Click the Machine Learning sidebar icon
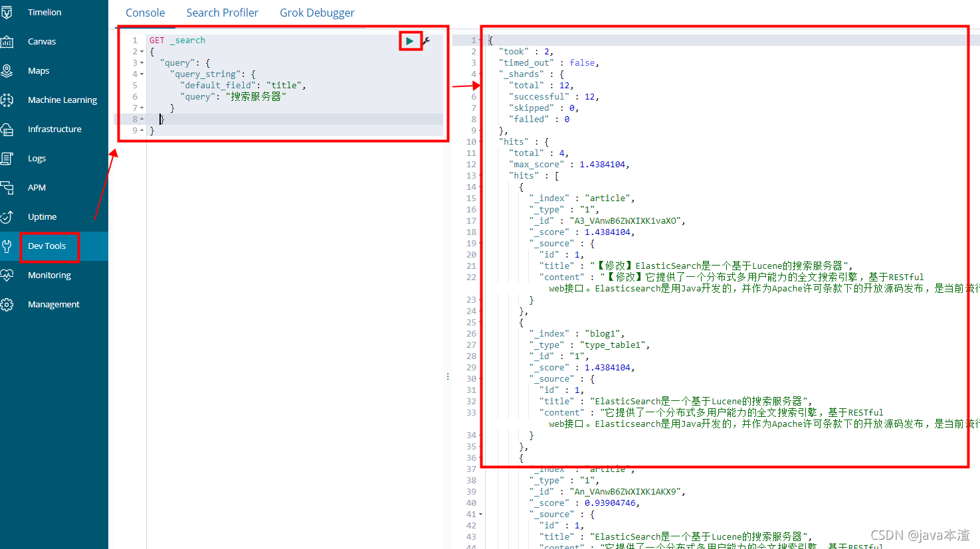The height and width of the screenshot is (549, 980). [7, 100]
